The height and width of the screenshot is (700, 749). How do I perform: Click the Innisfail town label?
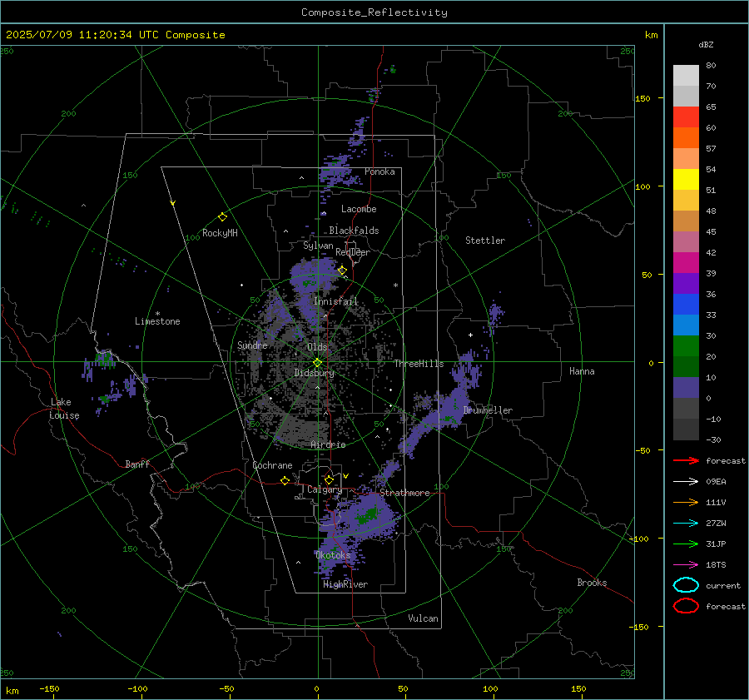pos(335,301)
